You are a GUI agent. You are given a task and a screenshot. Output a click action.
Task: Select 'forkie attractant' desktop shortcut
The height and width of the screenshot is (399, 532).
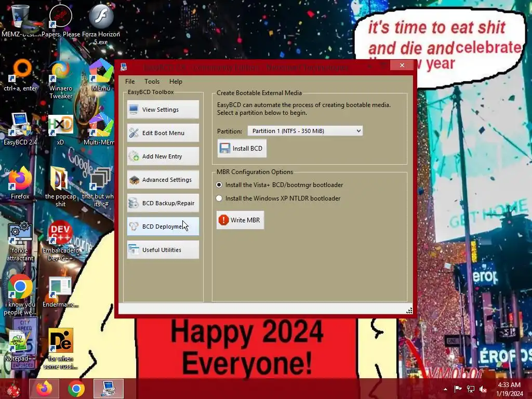point(20,241)
